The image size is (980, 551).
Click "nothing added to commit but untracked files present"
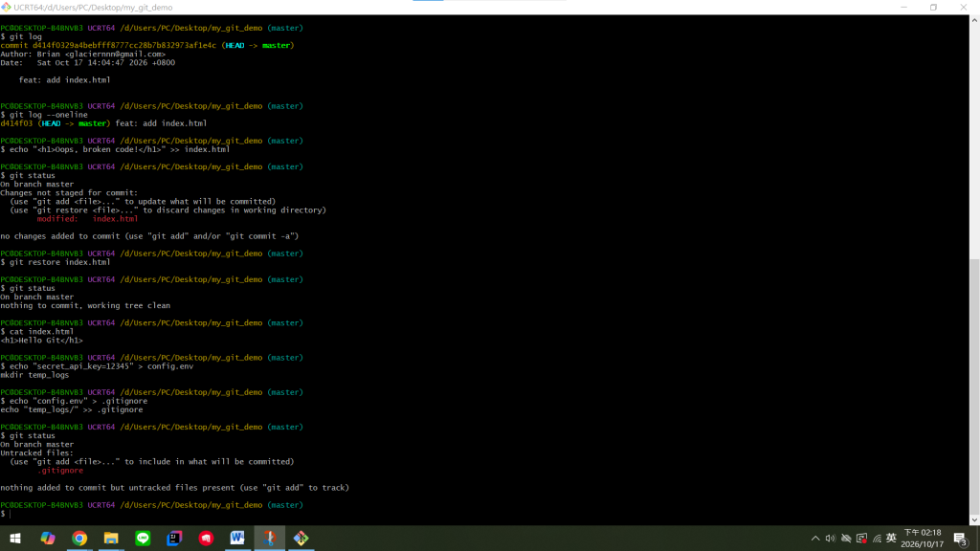coord(174,488)
